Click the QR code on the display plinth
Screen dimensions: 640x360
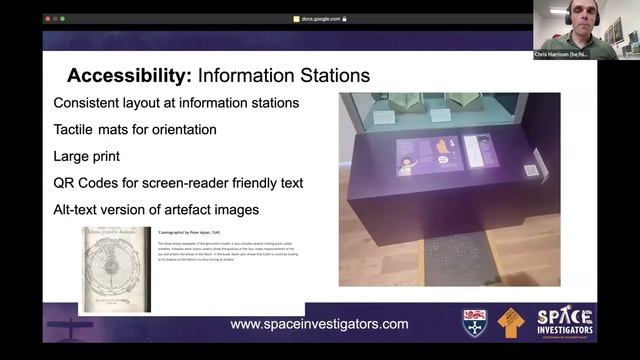pyautogui.click(x=531, y=170)
